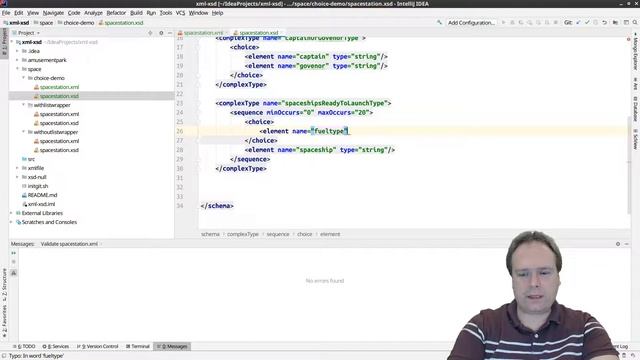Expand External Libraries node

coord(12,213)
